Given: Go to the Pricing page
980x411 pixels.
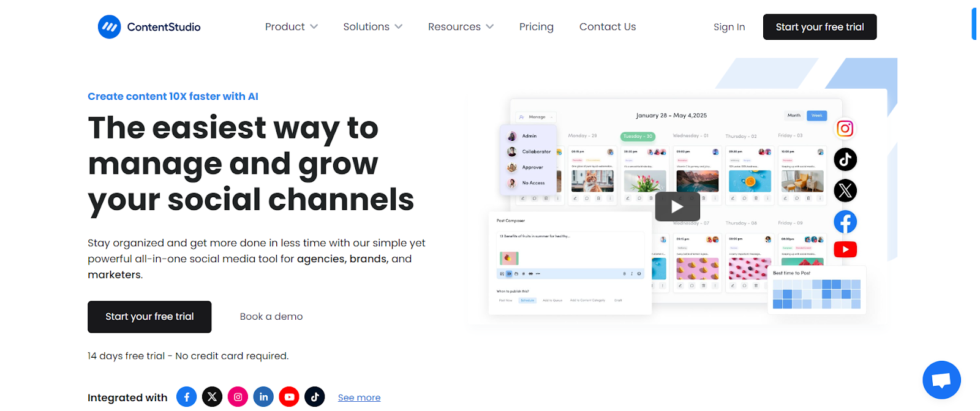Looking at the screenshot, I should [537, 27].
